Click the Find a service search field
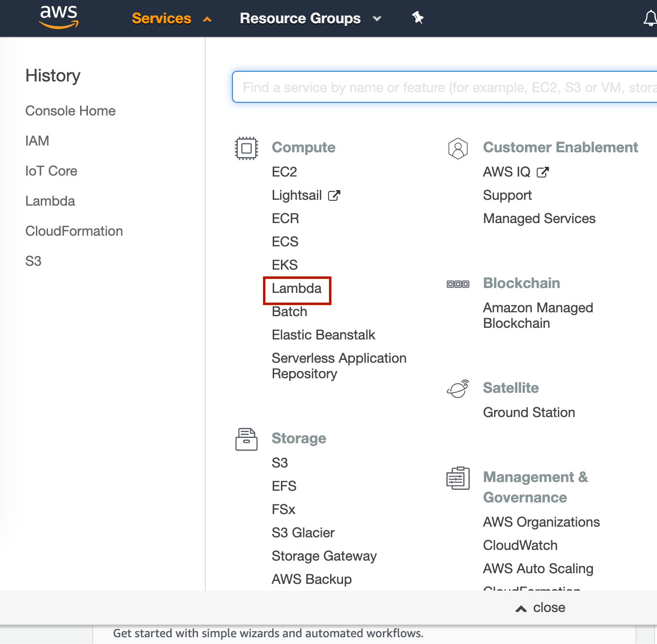 tap(444, 87)
